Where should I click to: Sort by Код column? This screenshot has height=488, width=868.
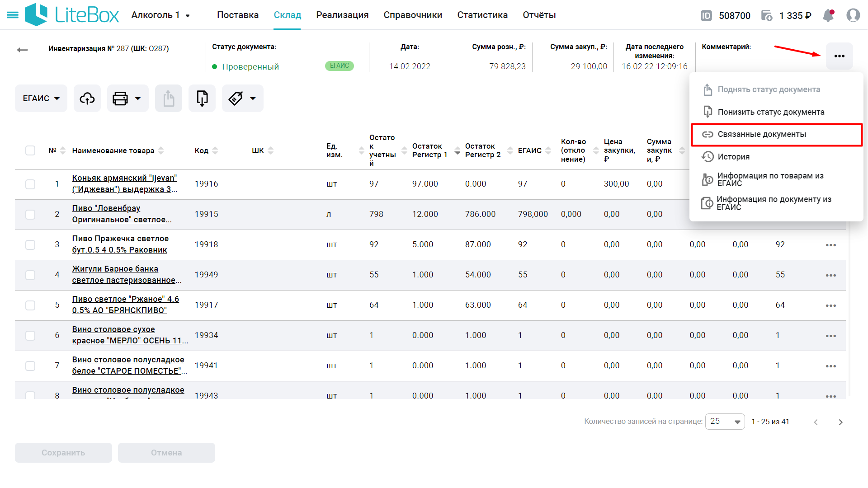215,150
